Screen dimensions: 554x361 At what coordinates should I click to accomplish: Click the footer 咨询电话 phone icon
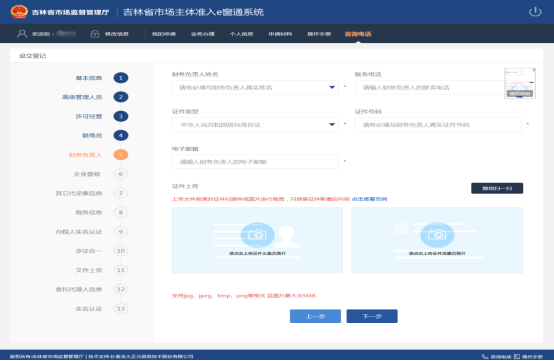(485, 356)
